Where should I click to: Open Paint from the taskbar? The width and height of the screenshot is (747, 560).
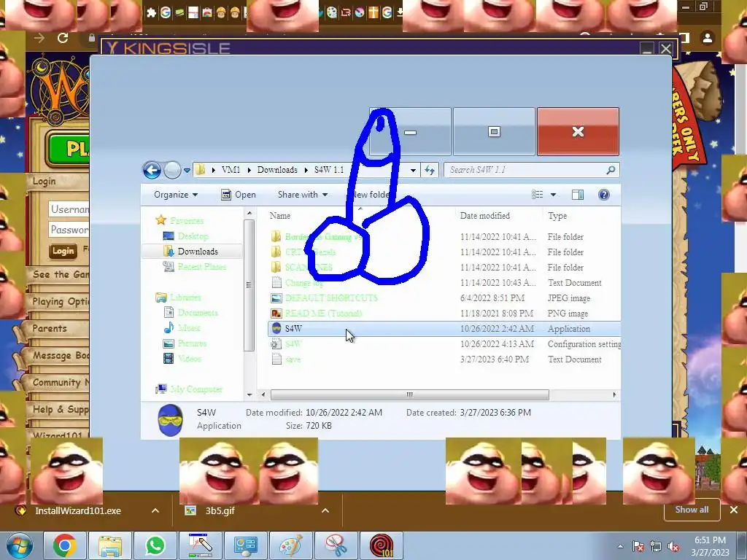[x=290, y=545]
